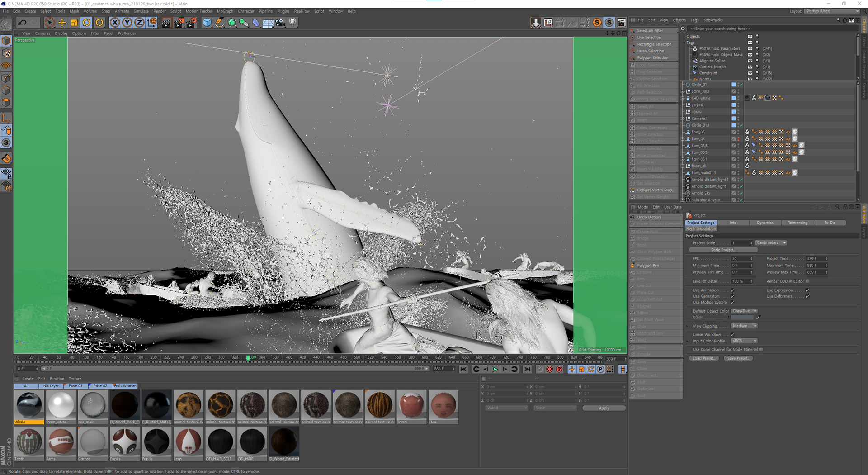Image resolution: width=868 pixels, height=475 pixels.
Task: Click the Deformer bend icon in toolbar
Action: (x=256, y=23)
